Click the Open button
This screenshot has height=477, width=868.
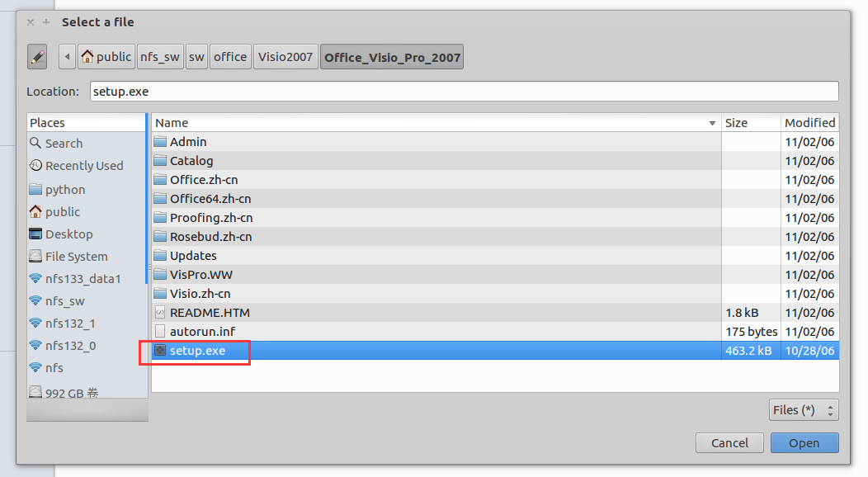point(804,442)
